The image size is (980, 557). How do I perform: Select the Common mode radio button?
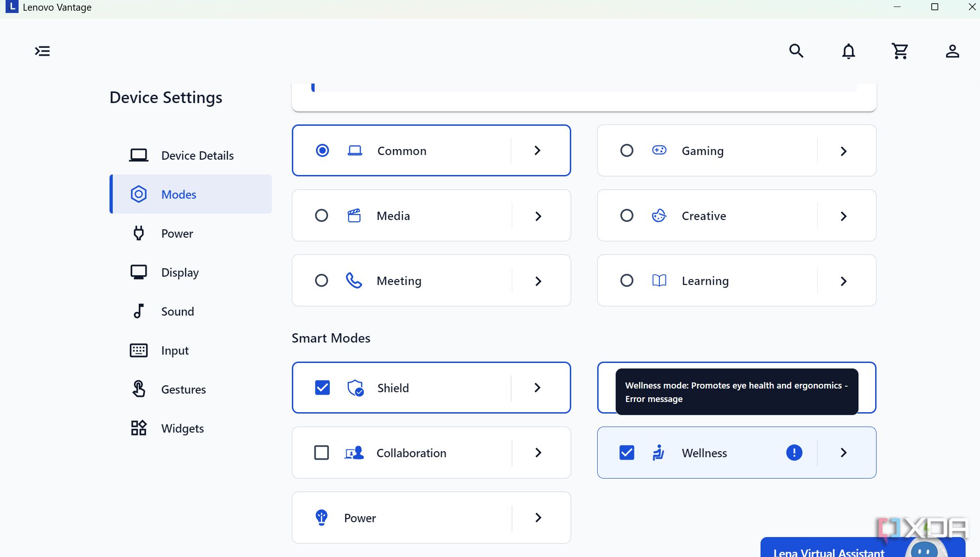[322, 150]
